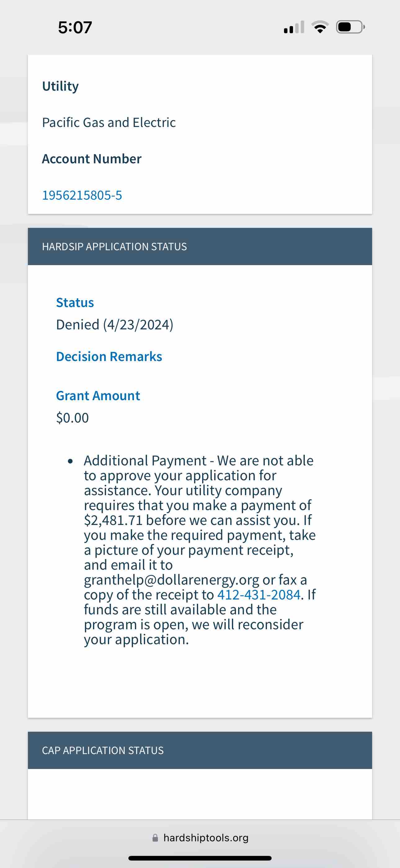This screenshot has height=868, width=400.
Task: Tap the battery level icon
Action: tap(350, 27)
